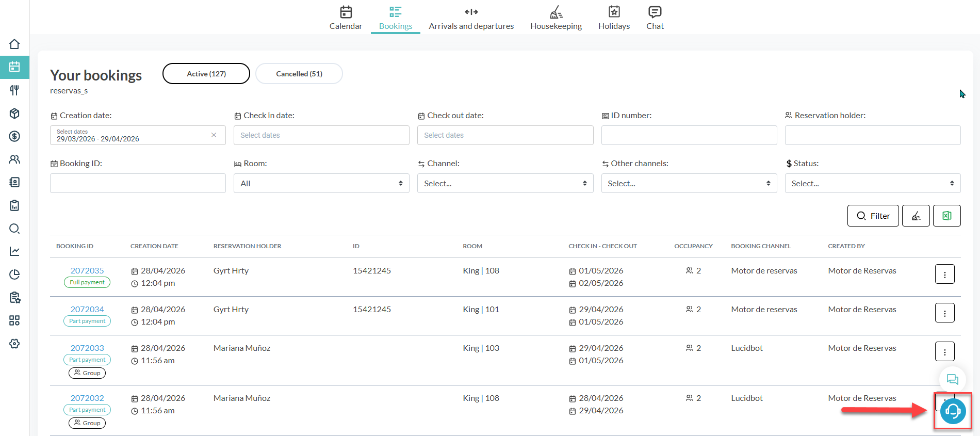Image resolution: width=980 pixels, height=436 pixels.
Task: Click the Reservation holder input field
Action: point(872,135)
